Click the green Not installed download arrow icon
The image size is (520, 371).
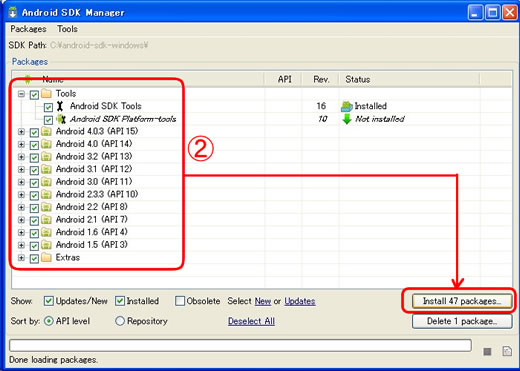[x=347, y=119]
